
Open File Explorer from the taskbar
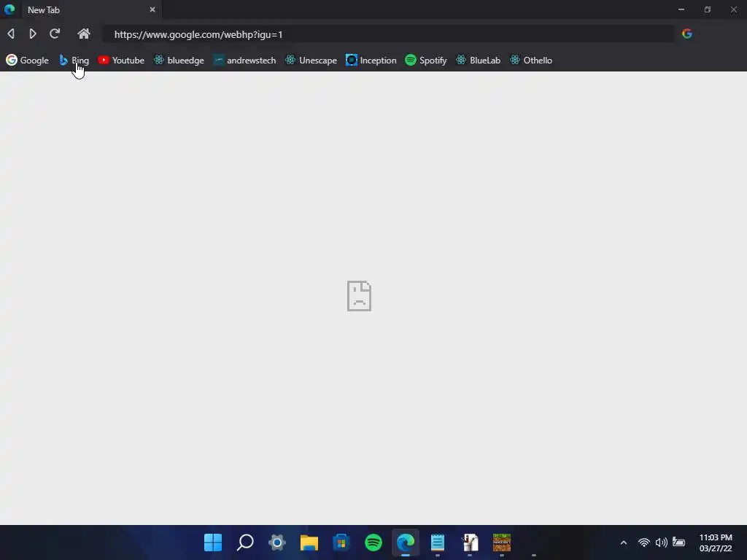pos(309,542)
